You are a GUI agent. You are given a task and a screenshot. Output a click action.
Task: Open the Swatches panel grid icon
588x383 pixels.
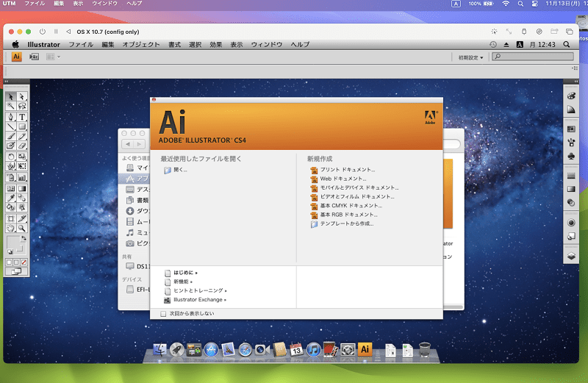(571, 129)
